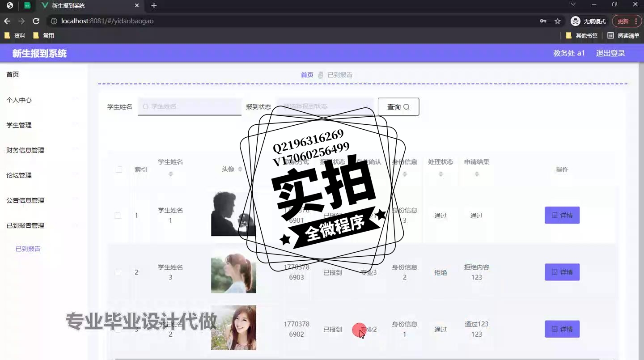Open 详情 for student 学生姓名 2
This screenshot has width=644, height=360.
tap(562, 329)
